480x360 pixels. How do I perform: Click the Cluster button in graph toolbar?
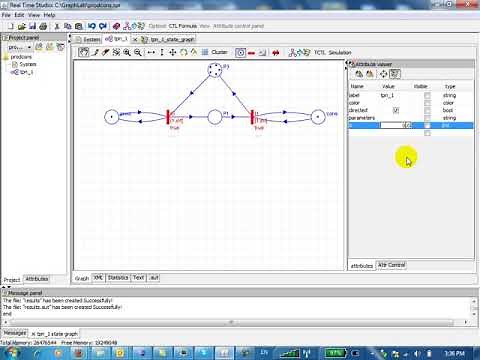click(219, 52)
